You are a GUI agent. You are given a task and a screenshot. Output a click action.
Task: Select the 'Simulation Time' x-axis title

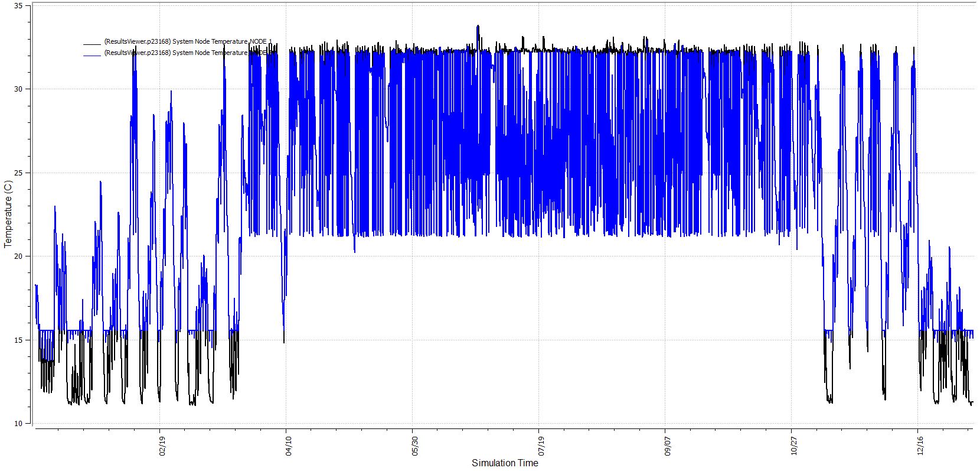(x=505, y=463)
